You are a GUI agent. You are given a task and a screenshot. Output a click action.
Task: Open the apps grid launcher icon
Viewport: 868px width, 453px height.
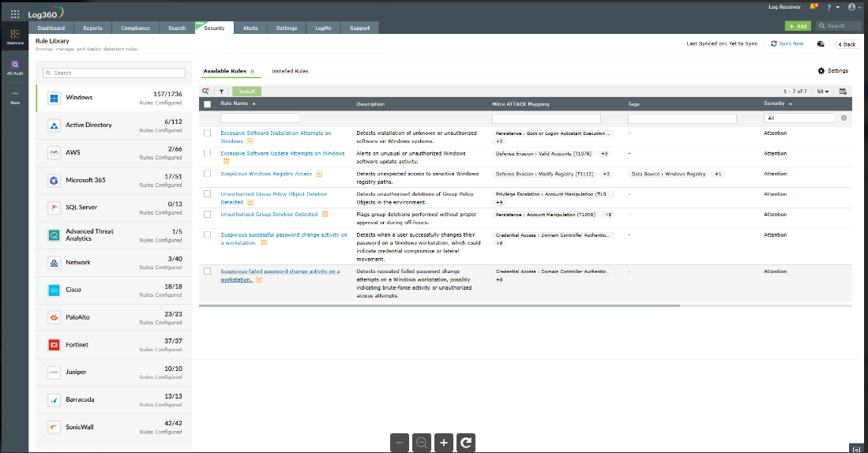click(15, 13)
